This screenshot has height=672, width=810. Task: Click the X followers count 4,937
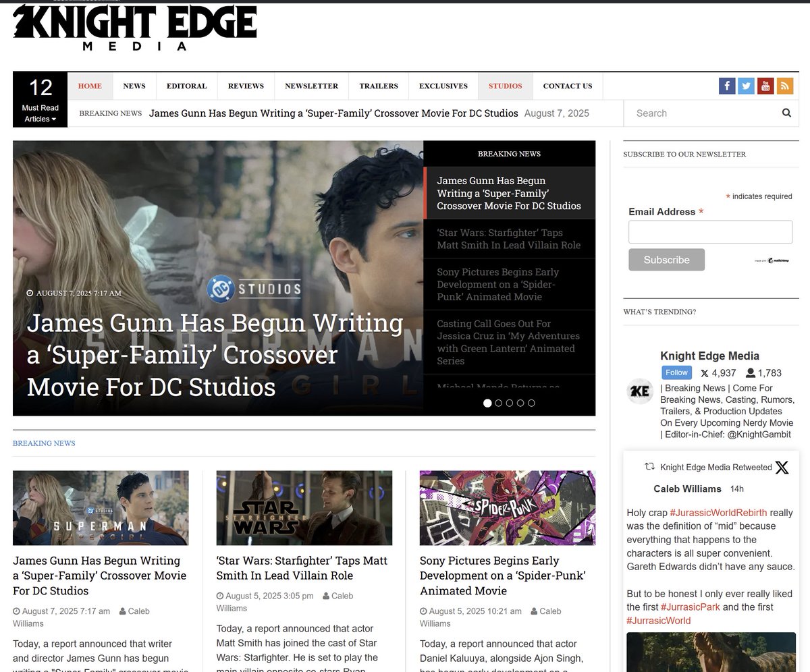tap(718, 372)
